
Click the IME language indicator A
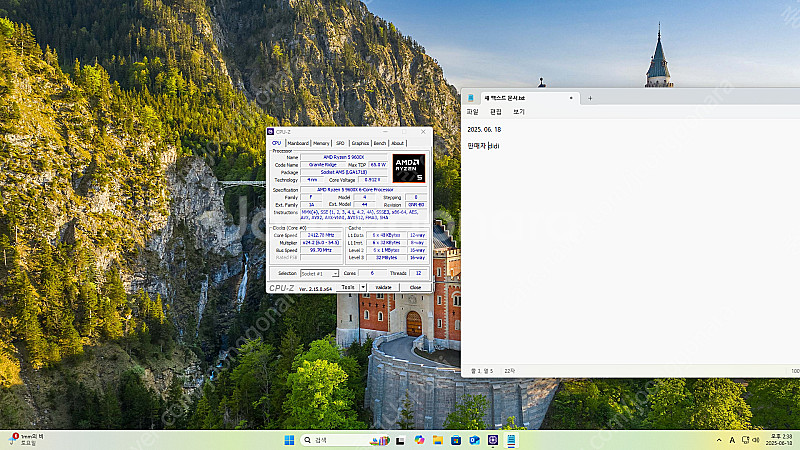pos(732,440)
